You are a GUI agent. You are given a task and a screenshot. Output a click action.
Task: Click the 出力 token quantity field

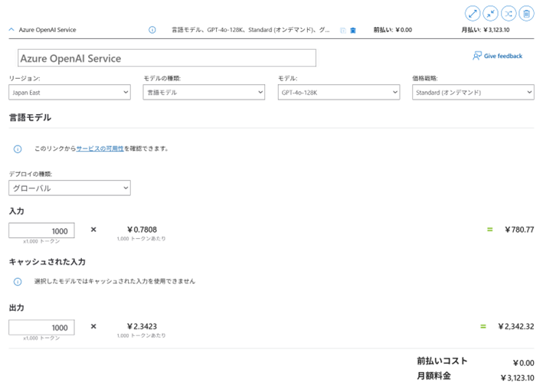click(x=41, y=328)
